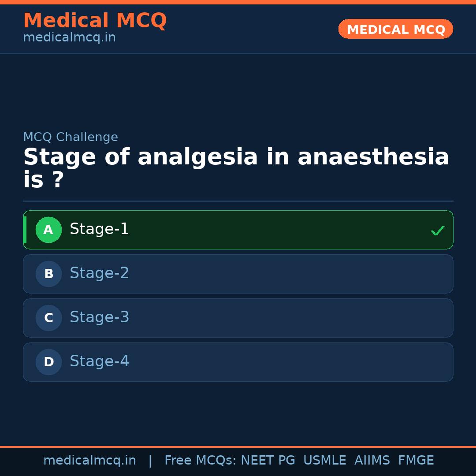Click the green highlight bar beside Stage-1

click(x=25, y=230)
